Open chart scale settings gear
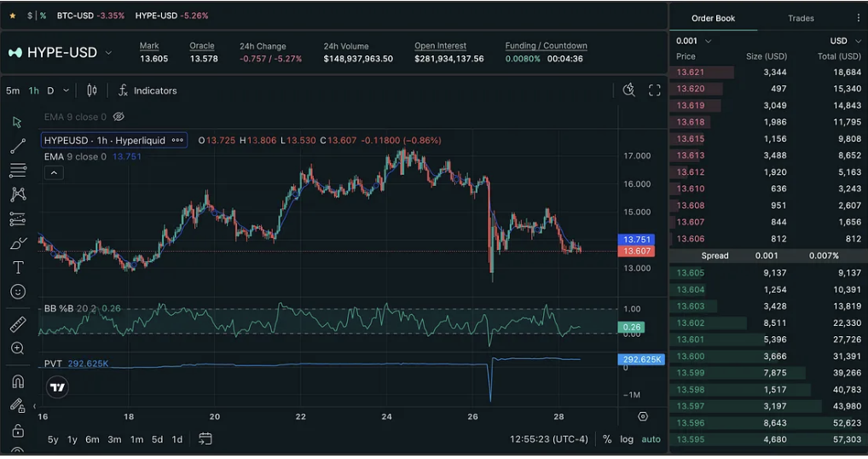Viewport: 868px width, 459px height. tap(643, 416)
